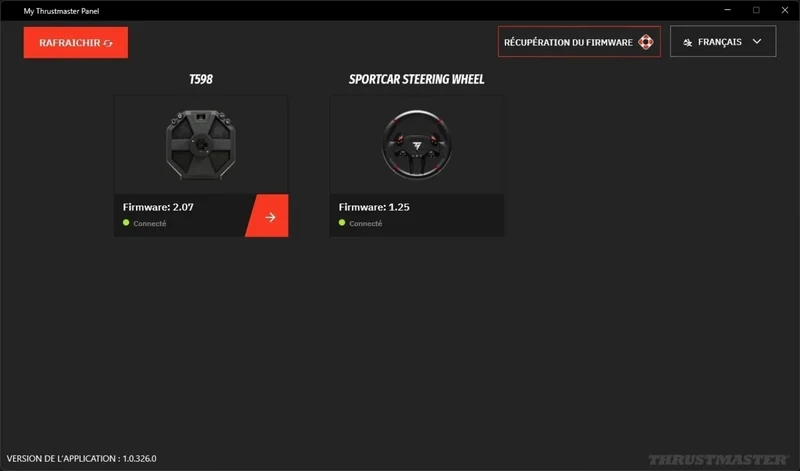The width and height of the screenshot is (800, 471).
Task: Click the T598 device title
Action: pos(201,79)
